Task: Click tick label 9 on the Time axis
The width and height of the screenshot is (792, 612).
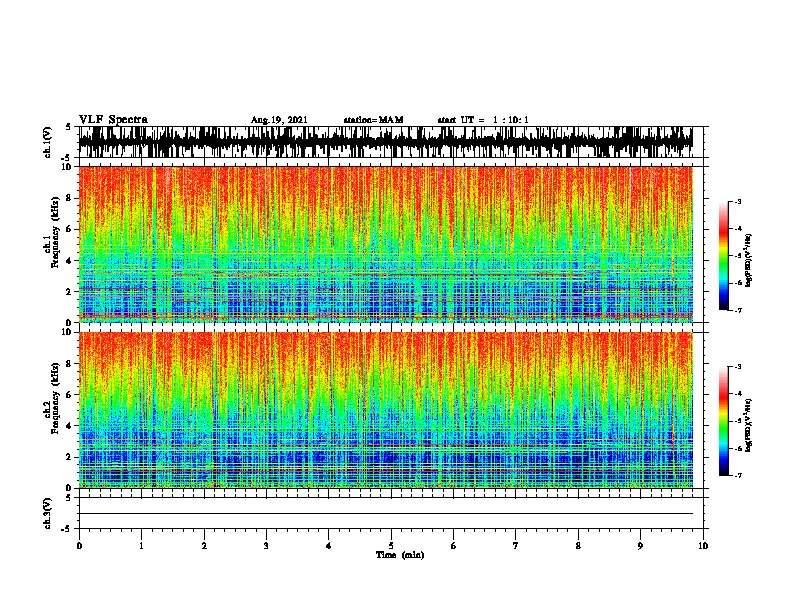Action: click(x=640, y=546)
